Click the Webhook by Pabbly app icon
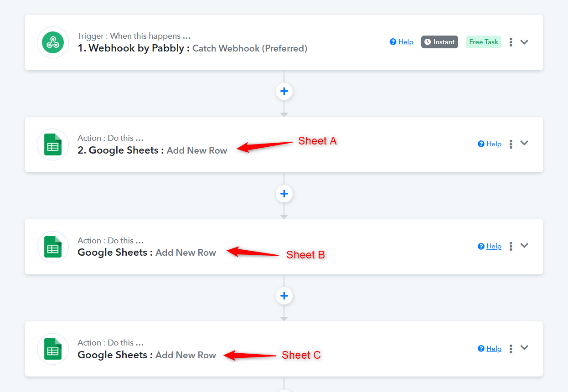 tap(52, 42)
